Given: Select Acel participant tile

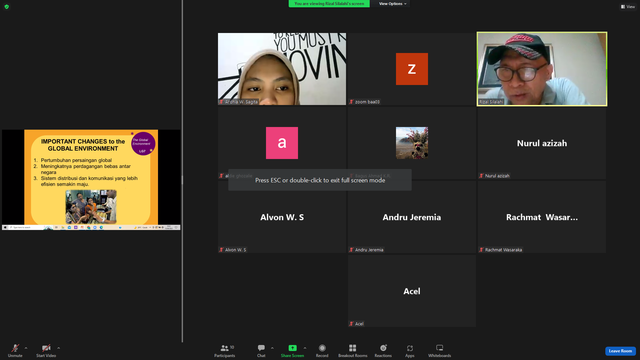Looking at the screenshot, I should tap(412, 291).
